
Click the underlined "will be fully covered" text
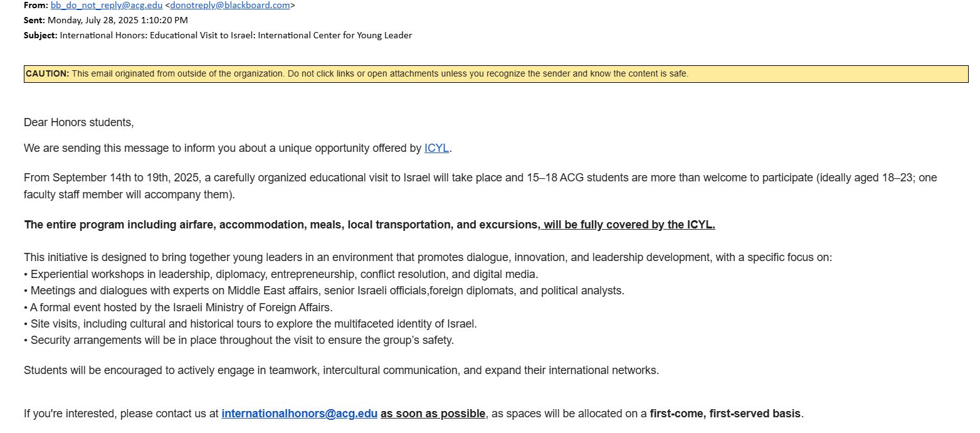coord(628,225)
